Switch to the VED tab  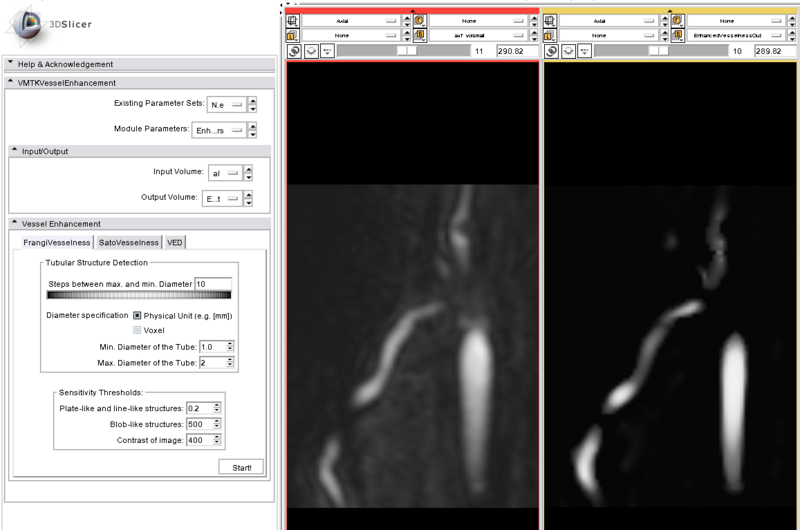174,241
